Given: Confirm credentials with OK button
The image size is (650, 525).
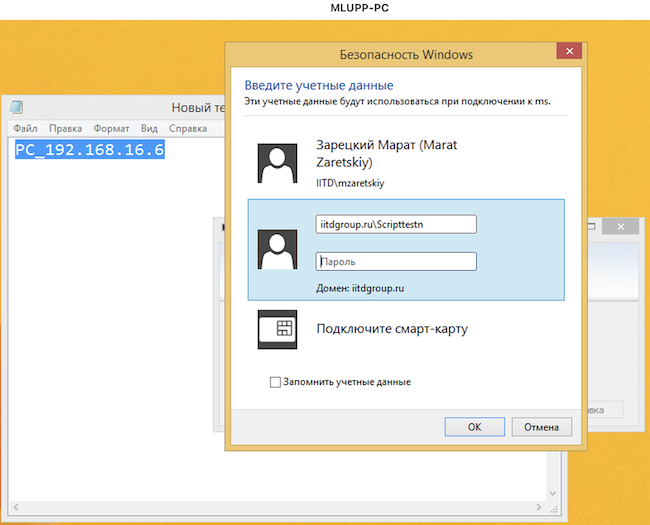Looking at the screenshot, I should (475, 427).
